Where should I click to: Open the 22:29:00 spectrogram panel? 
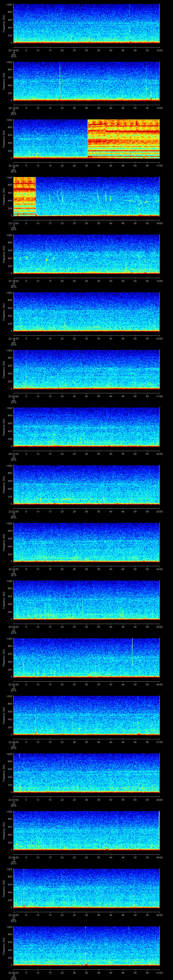pos(87,888)
